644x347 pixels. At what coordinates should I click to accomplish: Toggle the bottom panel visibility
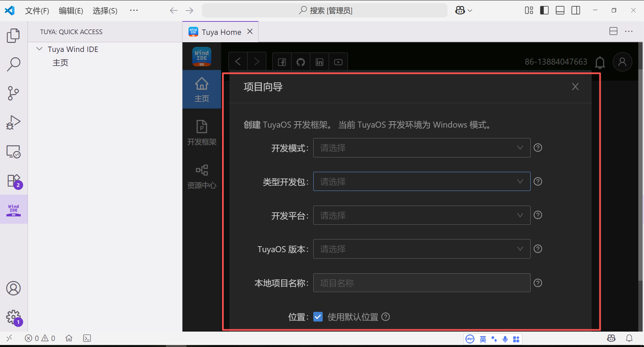pos(560,10)
